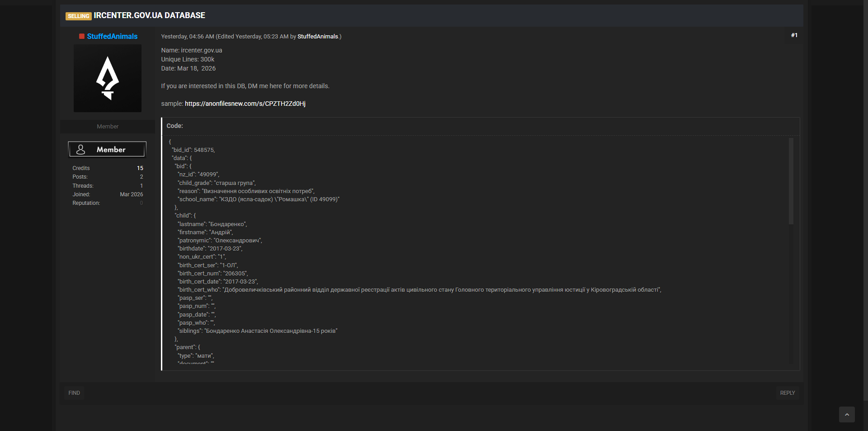Screen dimensions: 868x431
Task: Click the user silhouette icon in Member badge
Action: (81, 149)
